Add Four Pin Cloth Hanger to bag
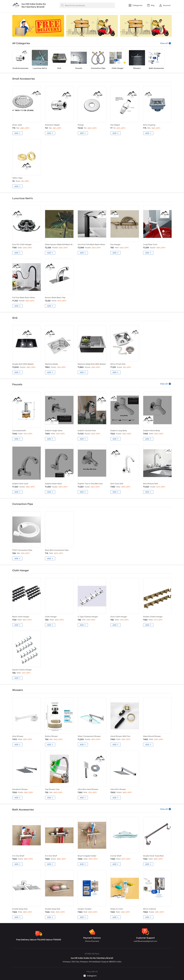The image size is (184, 980). pyautogui.click(x=17, y=253)
